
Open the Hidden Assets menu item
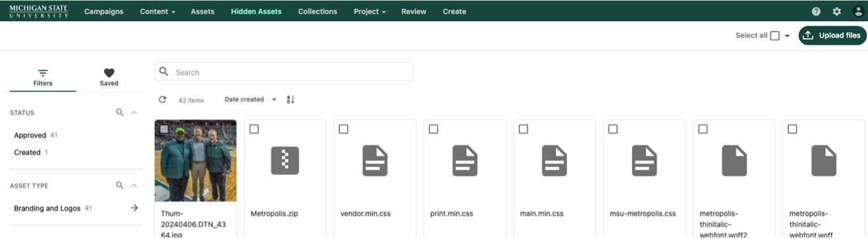click(x=256, y=11)
